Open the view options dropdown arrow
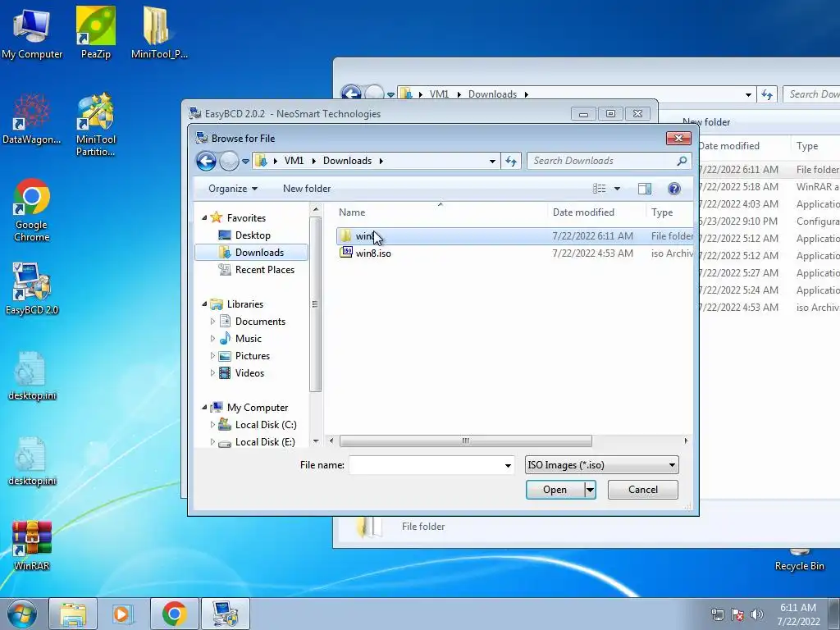840x630 pixels. click(x=617, y=189)
